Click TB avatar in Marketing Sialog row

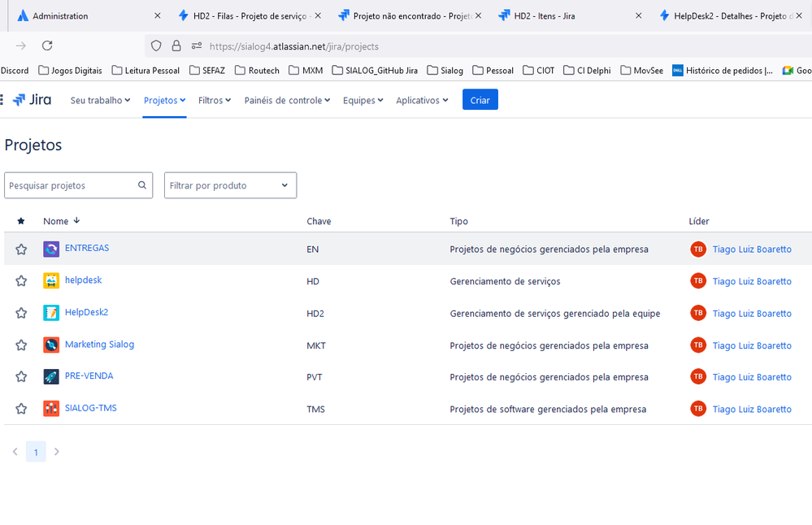(698, 345)
